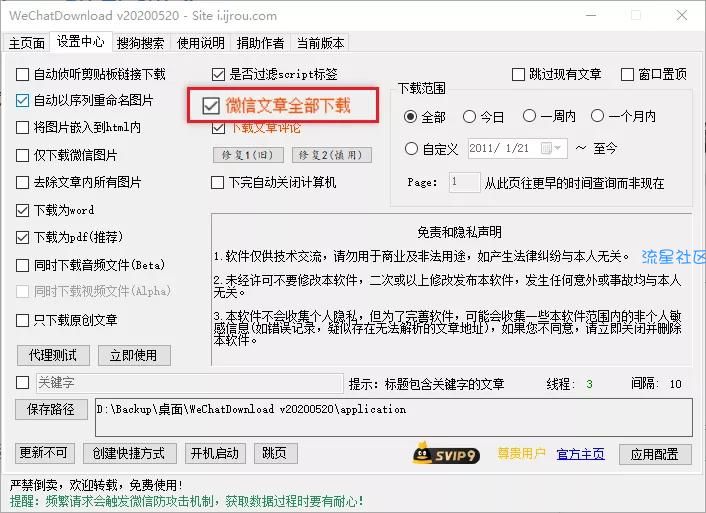Click the save path text box
706x513 pixels.
(394, 417)
